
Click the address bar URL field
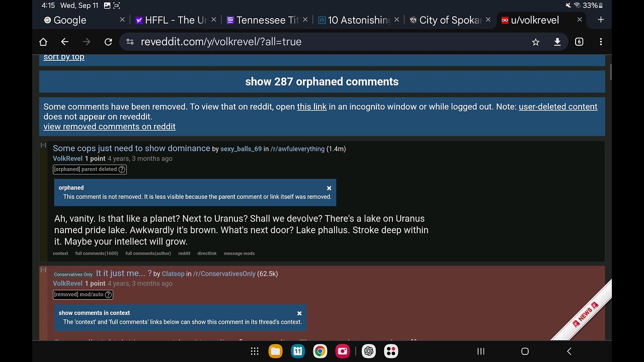coord(322,42)
